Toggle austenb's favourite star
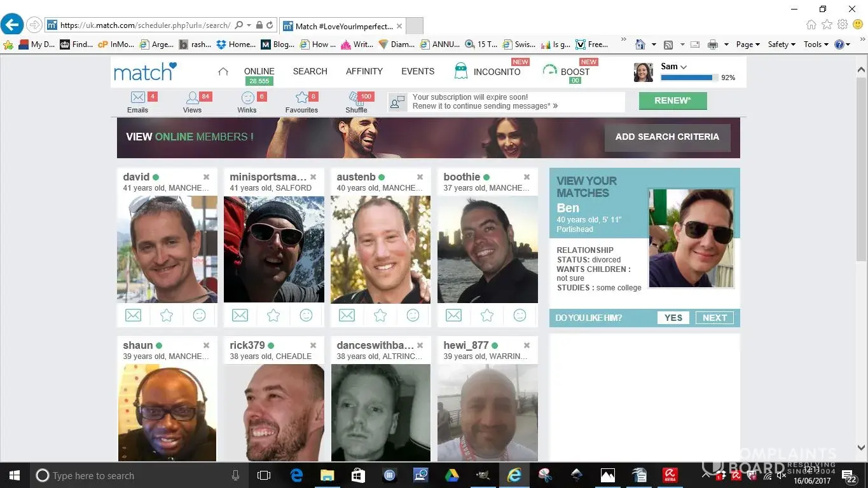 [x=380, y=315]
